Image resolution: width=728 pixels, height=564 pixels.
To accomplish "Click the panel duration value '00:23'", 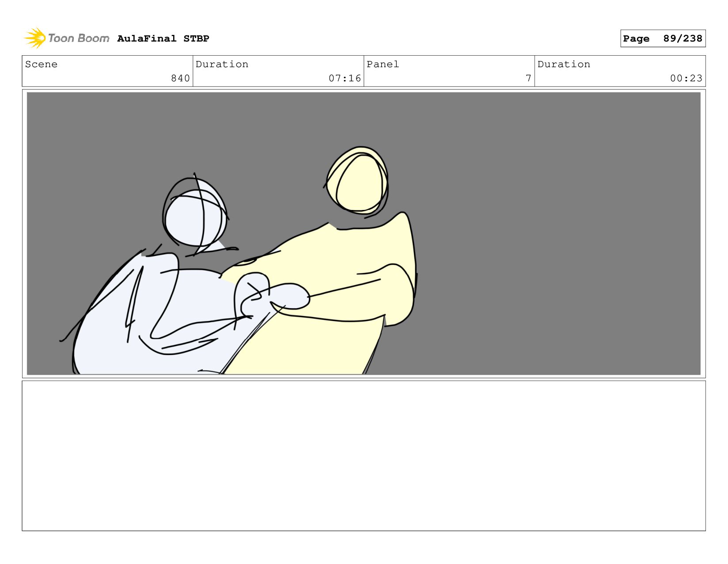I will tap(686, 78).
